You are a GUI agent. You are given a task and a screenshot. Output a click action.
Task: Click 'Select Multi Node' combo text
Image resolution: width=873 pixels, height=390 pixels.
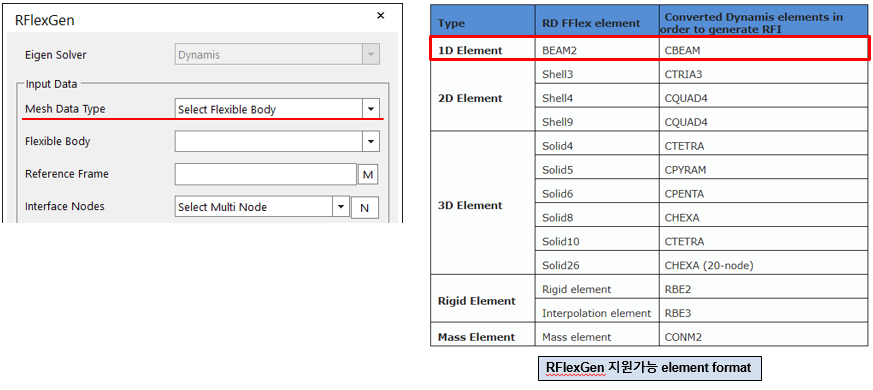(x=223, y=207)
